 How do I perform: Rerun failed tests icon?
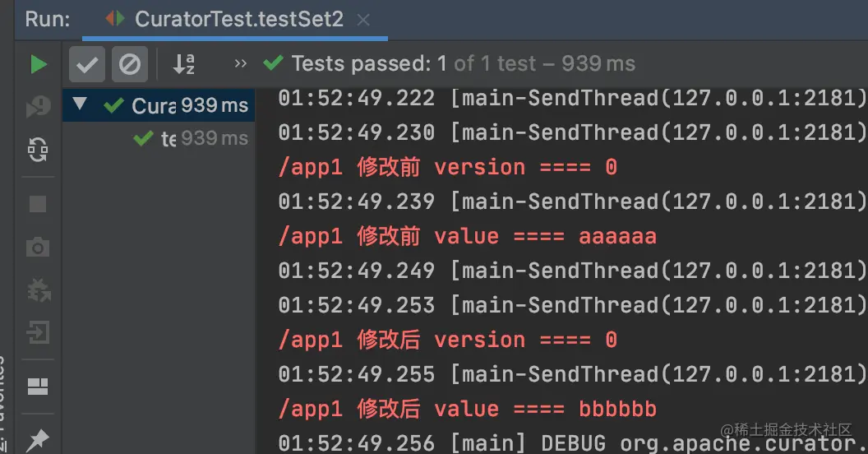(38, 106)
